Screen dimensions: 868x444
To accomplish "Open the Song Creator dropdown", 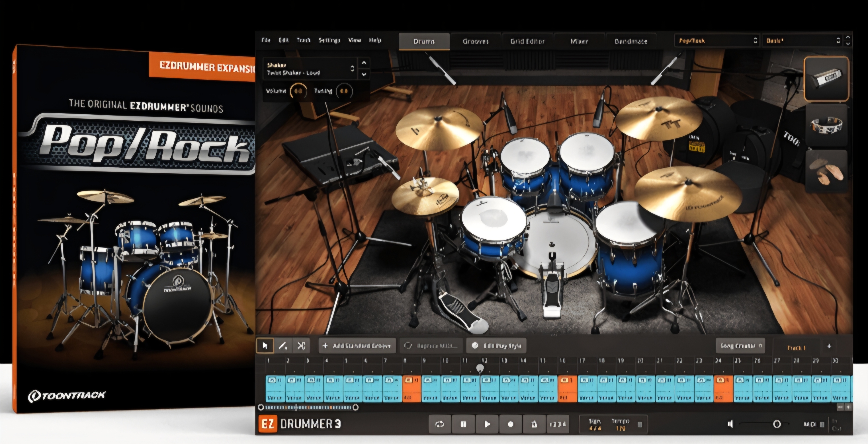I will [x=741, y=346].
